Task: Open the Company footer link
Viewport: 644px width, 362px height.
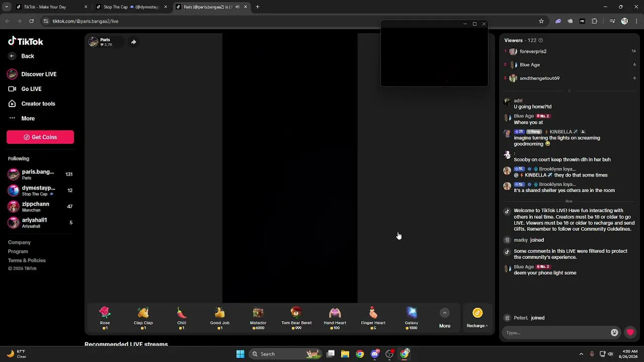Action: point(19,242)
